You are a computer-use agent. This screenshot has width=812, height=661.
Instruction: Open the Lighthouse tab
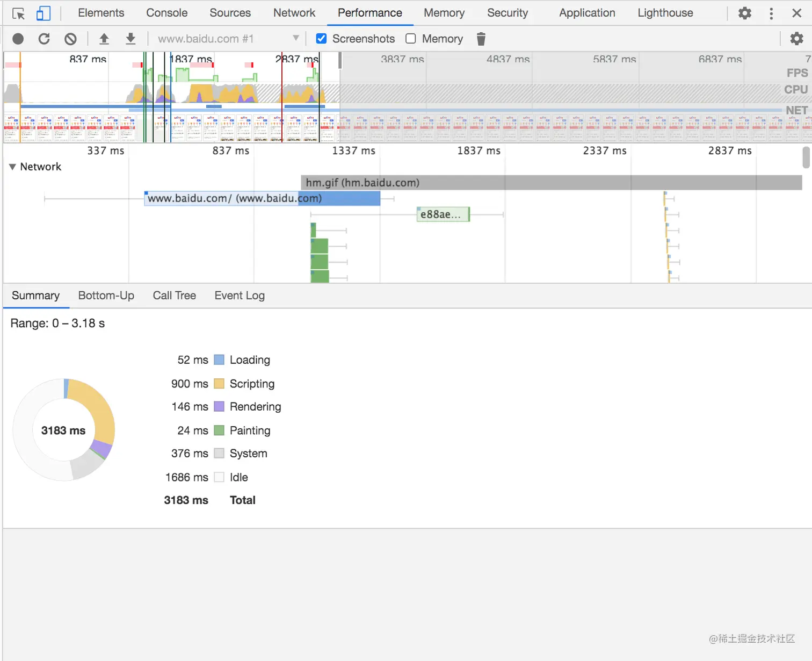(x=665, y=13)
